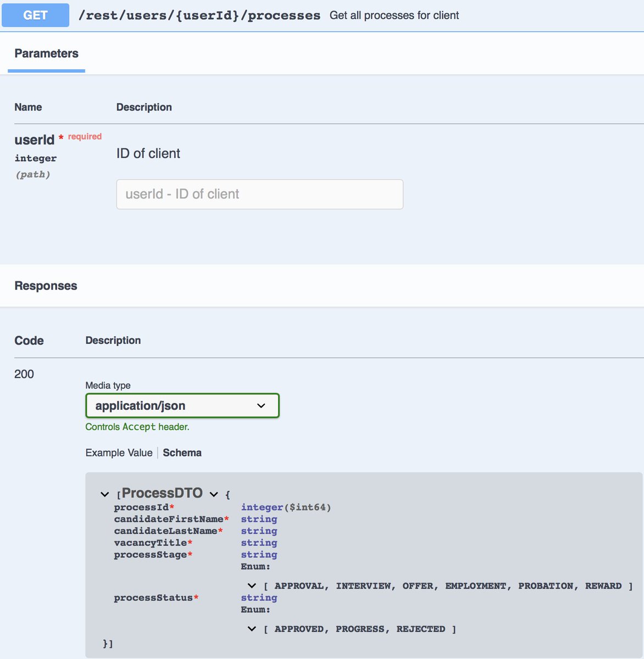
Task: Switch to the Schema tab
Action: [x=182, y=453]
